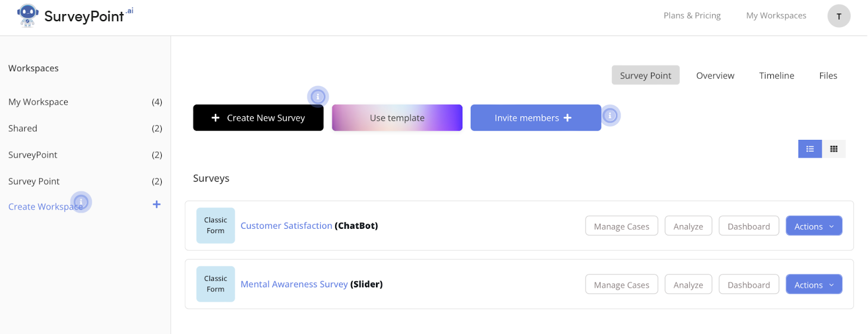Screen dimensions: 868x334
Task: Open the Timeline tab
Action: 776,75
